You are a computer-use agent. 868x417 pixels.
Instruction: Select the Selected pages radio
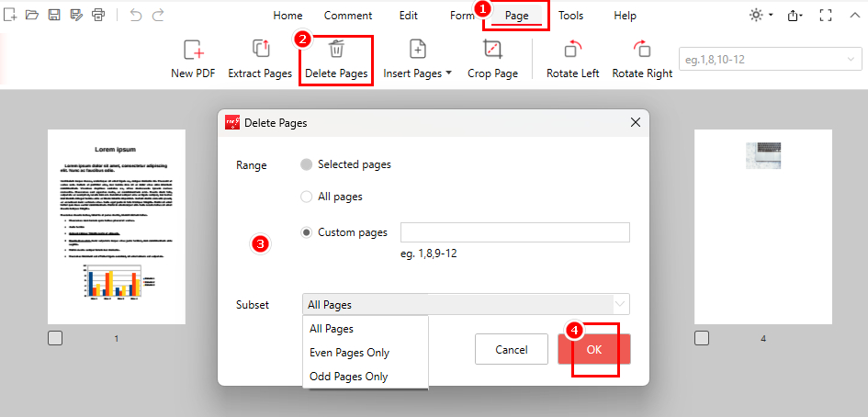click(x=306, y=164)
